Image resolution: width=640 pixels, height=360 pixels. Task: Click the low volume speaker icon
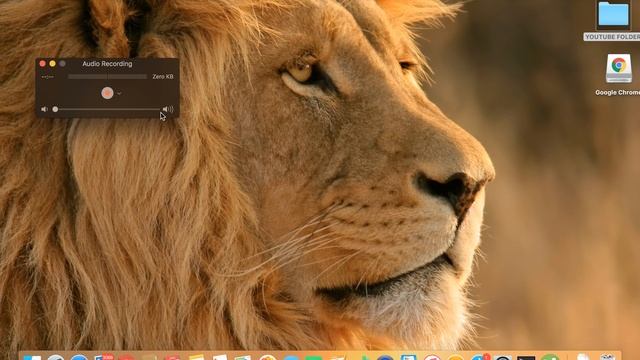click(x=44, y=109)
